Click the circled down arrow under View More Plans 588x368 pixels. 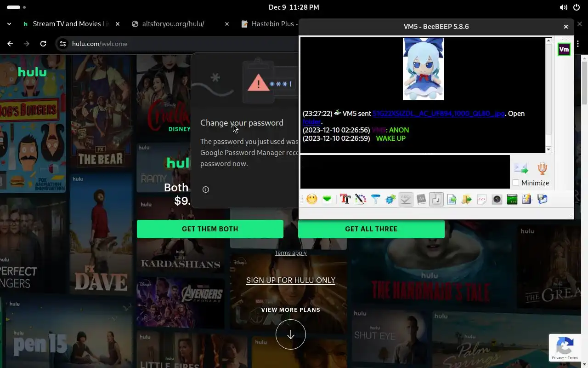tap(291, 334)
